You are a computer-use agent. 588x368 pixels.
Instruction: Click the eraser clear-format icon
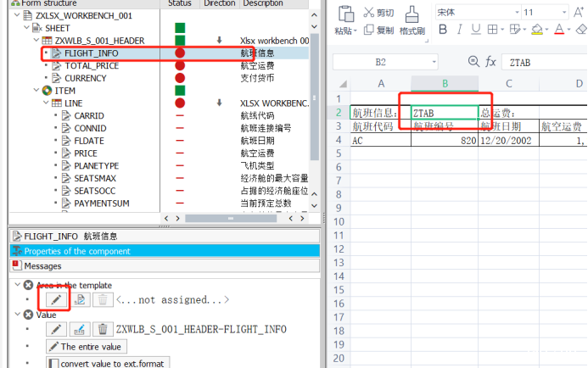click(x=581, y=29)
